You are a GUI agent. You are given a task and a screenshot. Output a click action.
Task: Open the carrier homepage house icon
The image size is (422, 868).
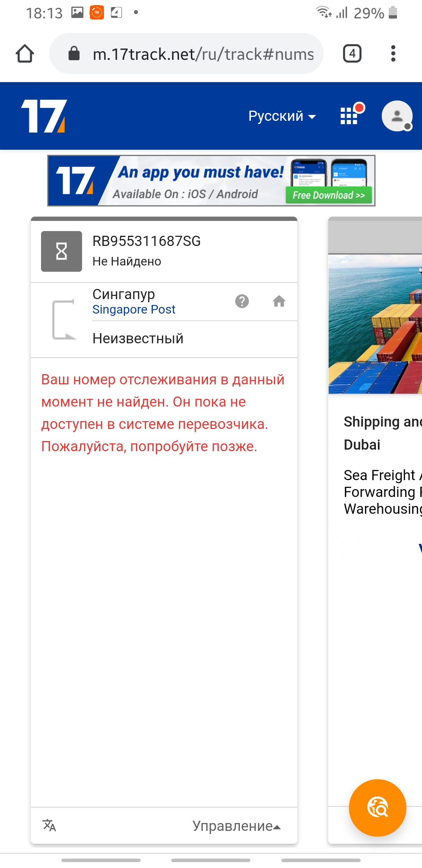click(x=279, y=301)
